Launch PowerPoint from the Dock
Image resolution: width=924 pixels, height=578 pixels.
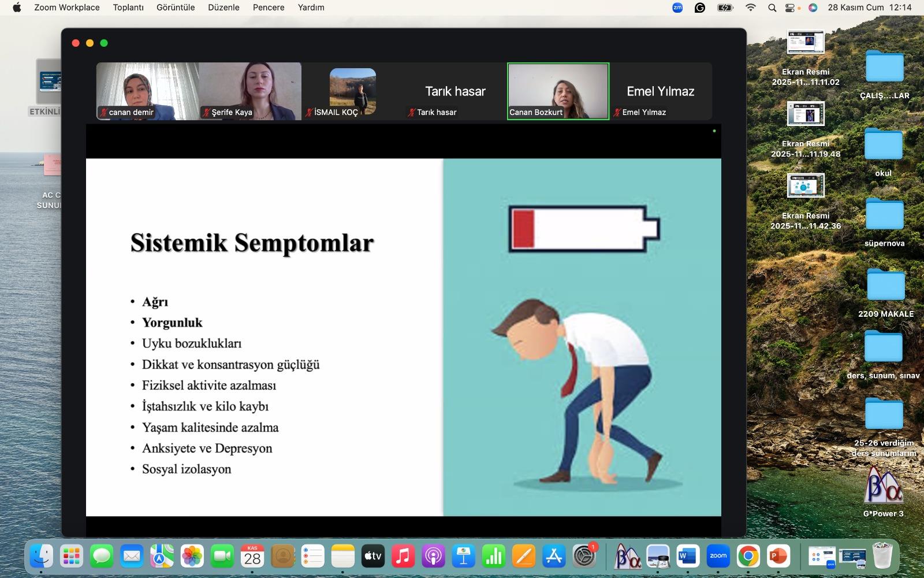coord(778,557)
